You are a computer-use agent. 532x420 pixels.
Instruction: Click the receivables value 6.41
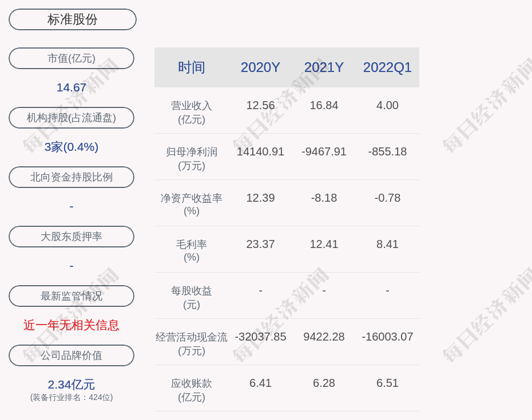260,383
